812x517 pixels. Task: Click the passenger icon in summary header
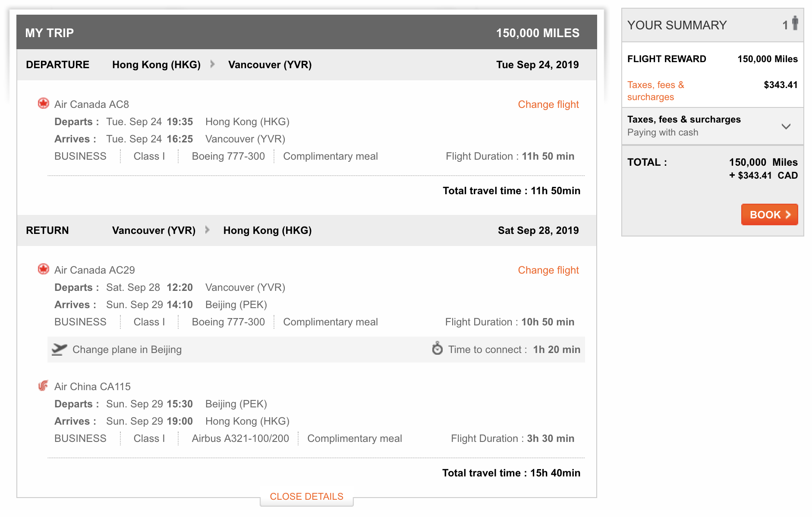pos(795,24)
